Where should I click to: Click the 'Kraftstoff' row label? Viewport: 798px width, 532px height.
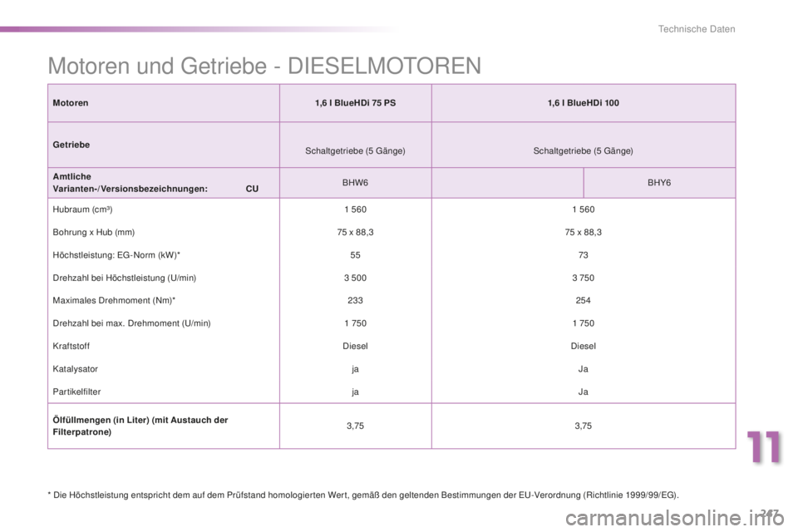click(71, 346)
